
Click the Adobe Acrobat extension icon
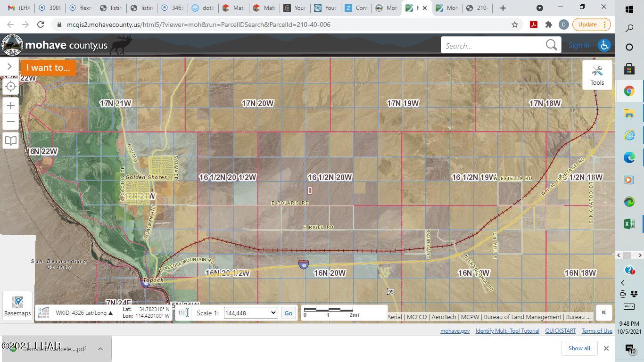pos(534,25)
